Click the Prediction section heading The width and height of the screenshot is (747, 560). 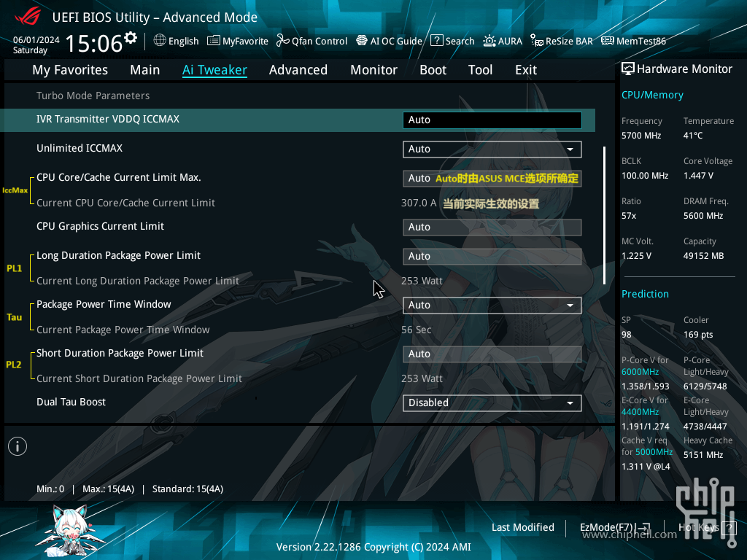645,294
